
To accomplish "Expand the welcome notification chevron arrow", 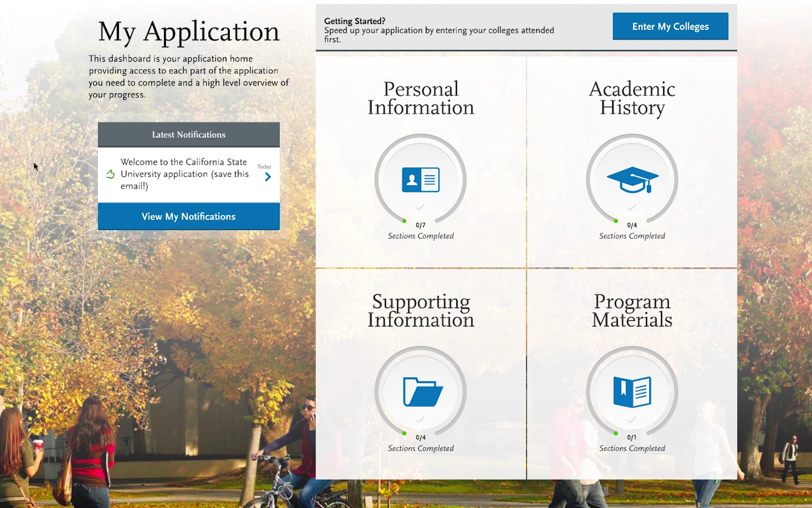I will pyautogui.click(x=267, y=176).
